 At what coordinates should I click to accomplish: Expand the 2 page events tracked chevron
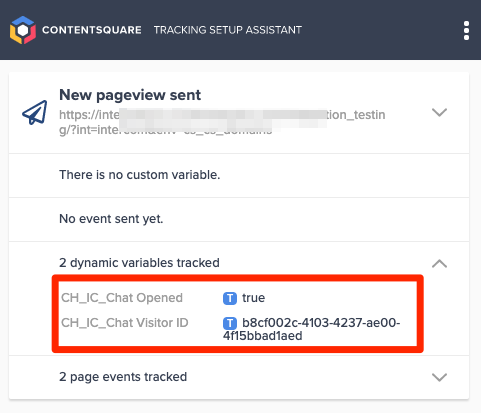pos(439,377)
